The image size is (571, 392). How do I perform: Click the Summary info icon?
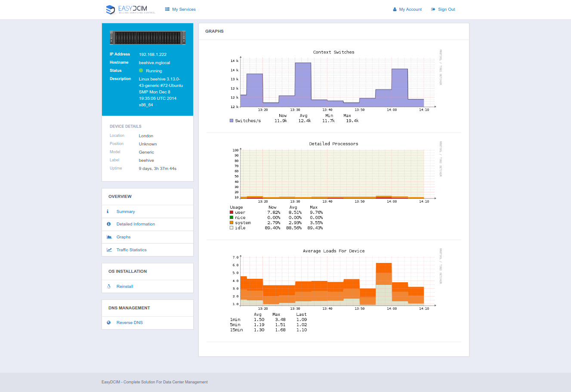[108, 212]
